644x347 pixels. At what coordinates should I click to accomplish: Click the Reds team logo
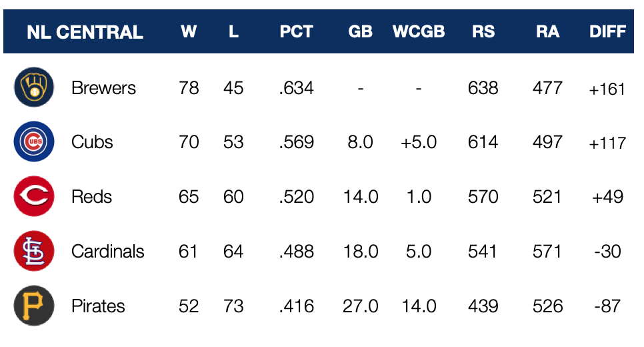coord(33,197)
